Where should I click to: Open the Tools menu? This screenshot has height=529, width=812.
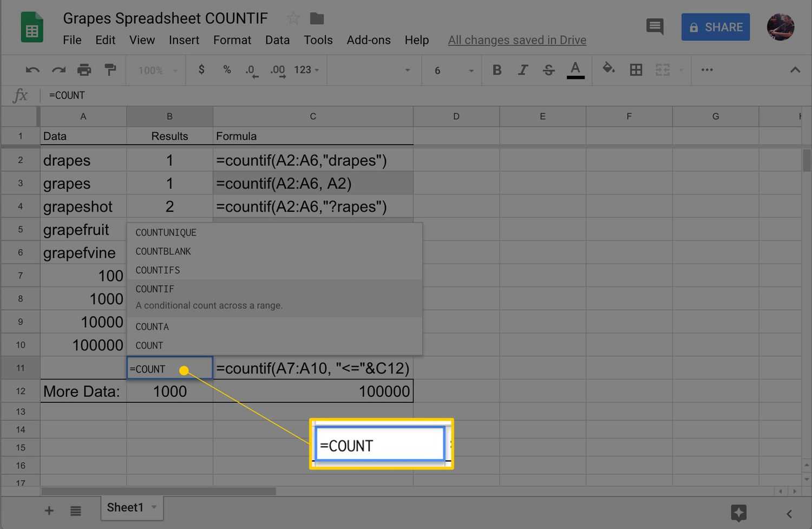(x=318, y=40)
